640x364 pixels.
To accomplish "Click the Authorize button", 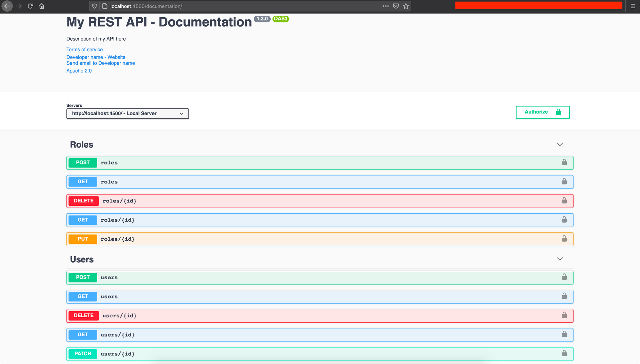I will coord(542,112).
